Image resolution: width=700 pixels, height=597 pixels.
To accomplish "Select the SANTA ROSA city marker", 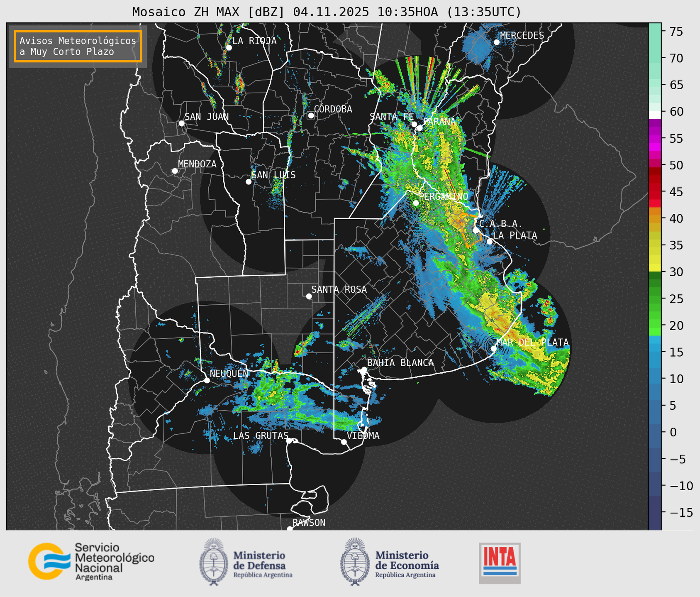I will (309, 296).
